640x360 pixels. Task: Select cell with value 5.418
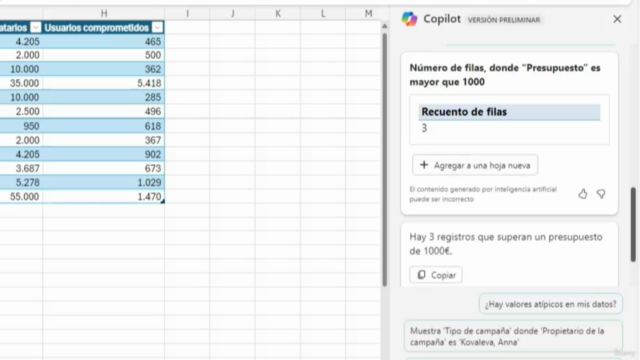coord(104,83)
